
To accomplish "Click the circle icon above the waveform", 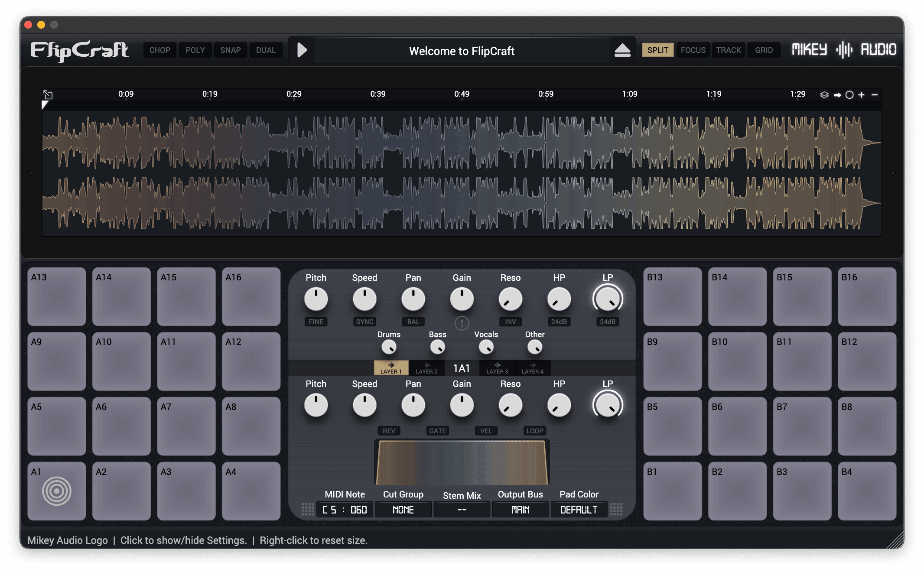I will click(849, 95).
